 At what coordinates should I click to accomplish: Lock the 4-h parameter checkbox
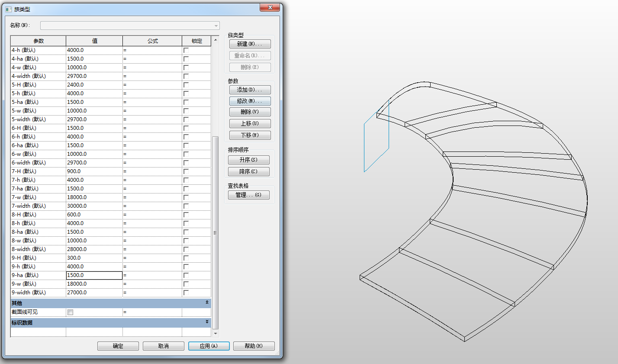[x=186, y=50]
